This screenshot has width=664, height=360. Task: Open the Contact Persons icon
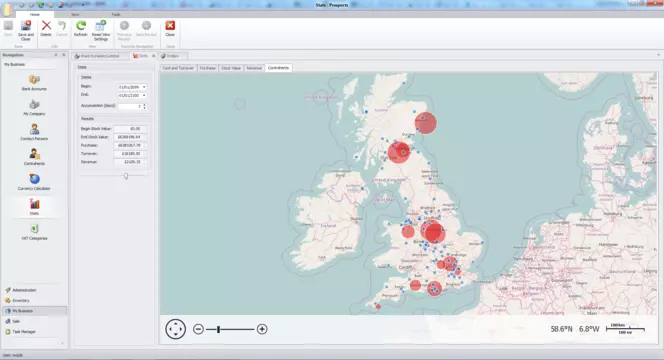coord(34,132)
